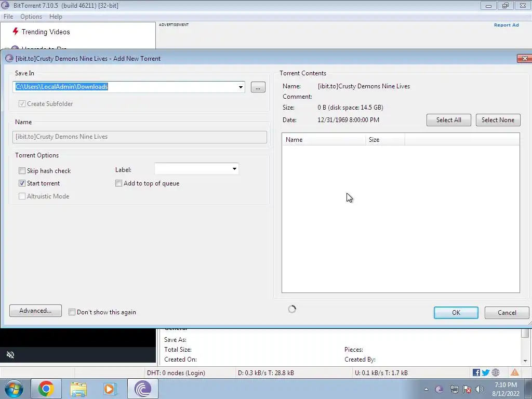Click the DHT 0 nodes status entry
The height and width of the screenshot is (399, 532).
[176, 373]
